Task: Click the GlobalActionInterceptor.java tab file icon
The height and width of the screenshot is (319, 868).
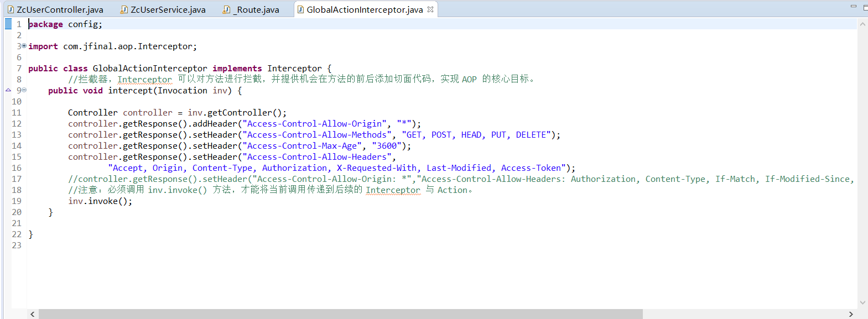Action: click(x=300, y=9)
